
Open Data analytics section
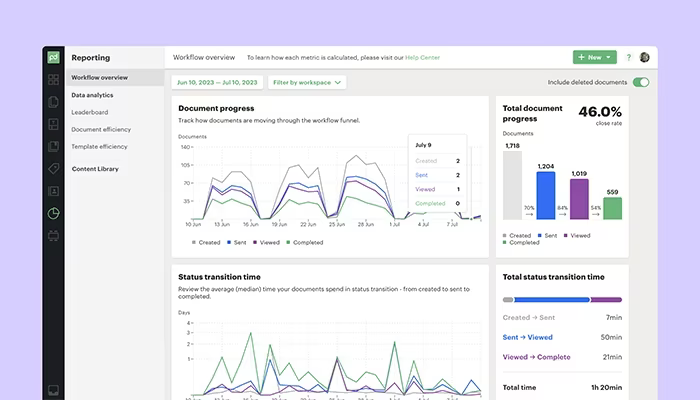pyautogui.click(x=92, y=95)
